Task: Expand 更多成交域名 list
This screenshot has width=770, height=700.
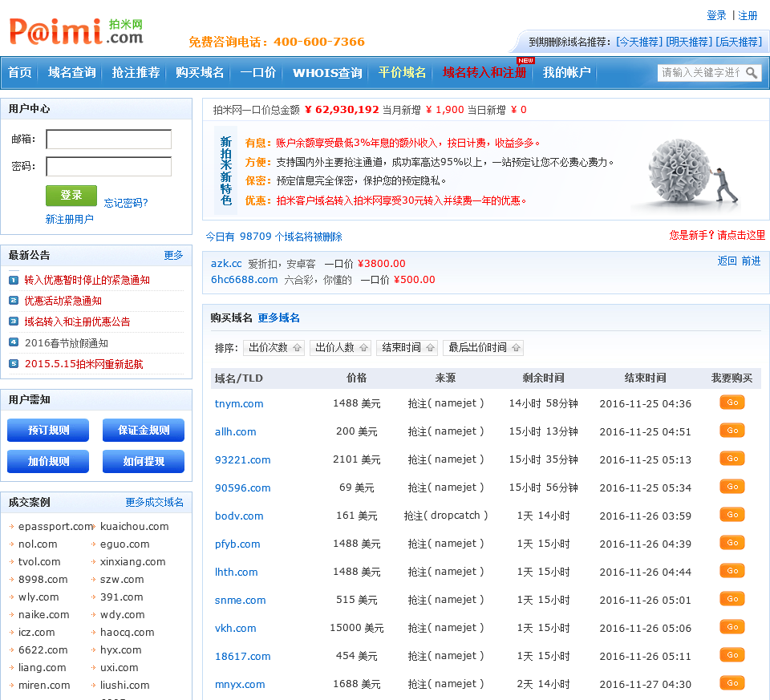Action: 154,502
